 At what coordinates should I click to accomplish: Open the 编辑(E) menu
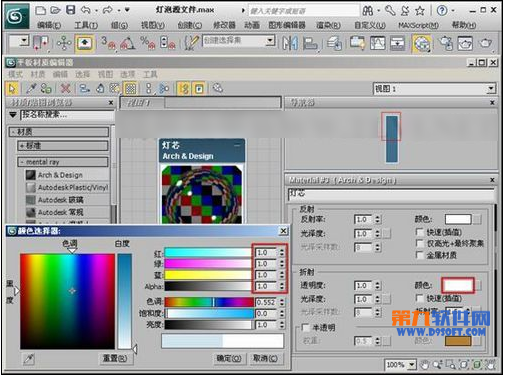49,25
